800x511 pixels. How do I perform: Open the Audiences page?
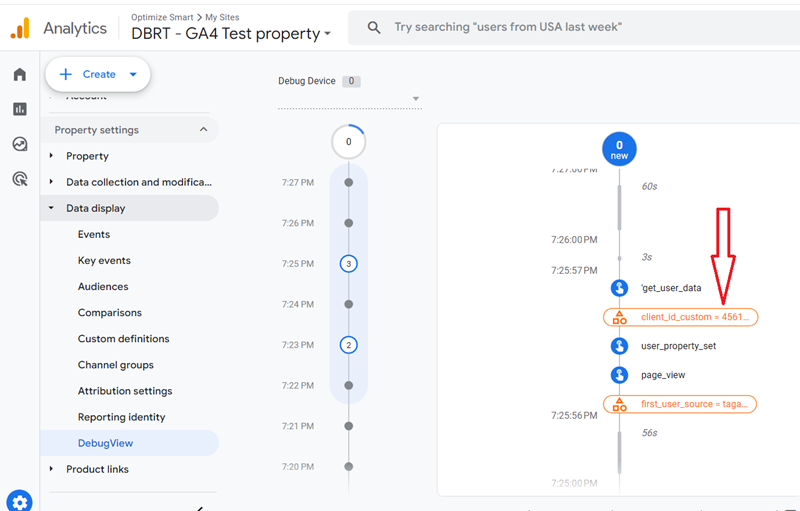tap(103, 286)
